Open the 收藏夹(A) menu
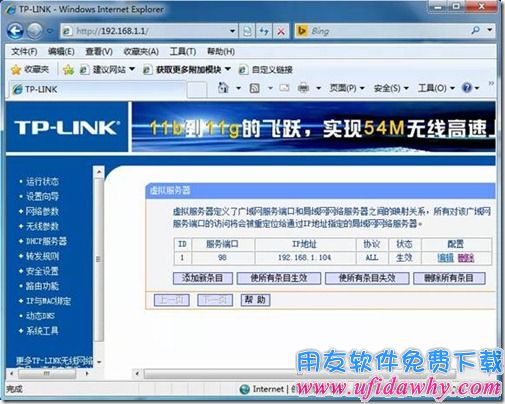 (141, 51)
